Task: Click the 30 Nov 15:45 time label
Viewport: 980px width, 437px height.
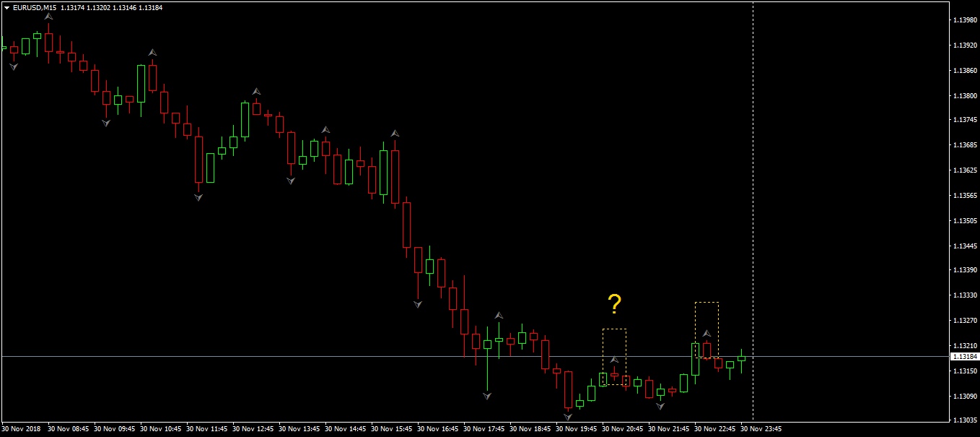Action: [x=392, y=428]
